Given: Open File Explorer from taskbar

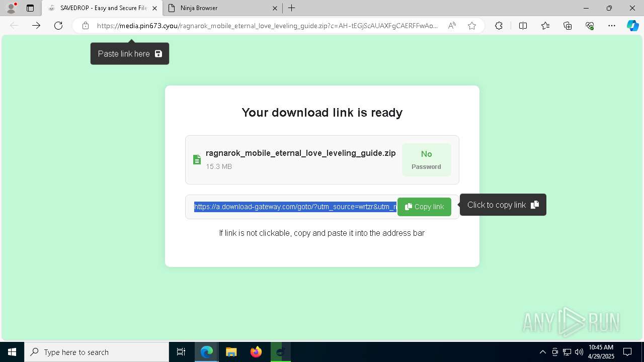Looking at the screenshot, I should [231, 352].
